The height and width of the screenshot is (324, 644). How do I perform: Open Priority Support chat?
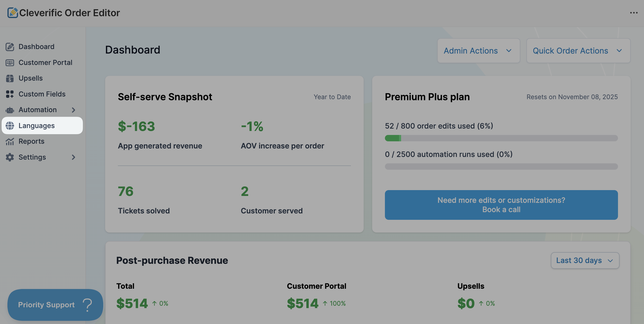point(55,305)
